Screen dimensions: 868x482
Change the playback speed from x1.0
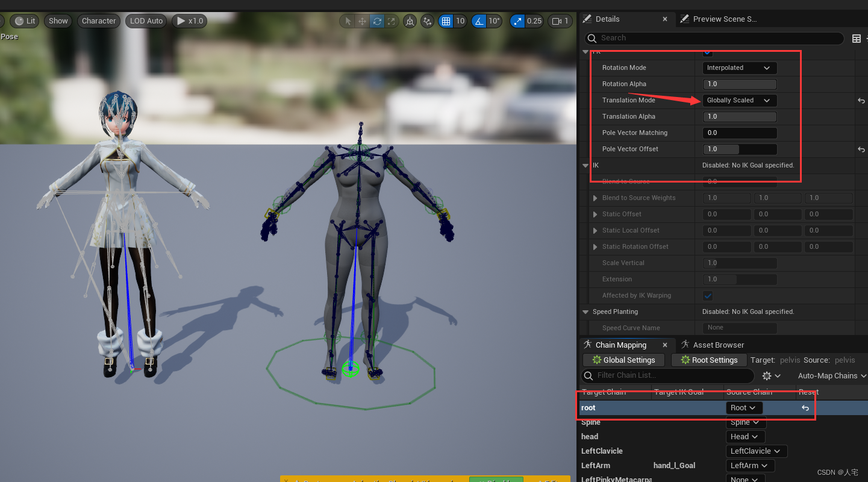(x=189, y=20)
